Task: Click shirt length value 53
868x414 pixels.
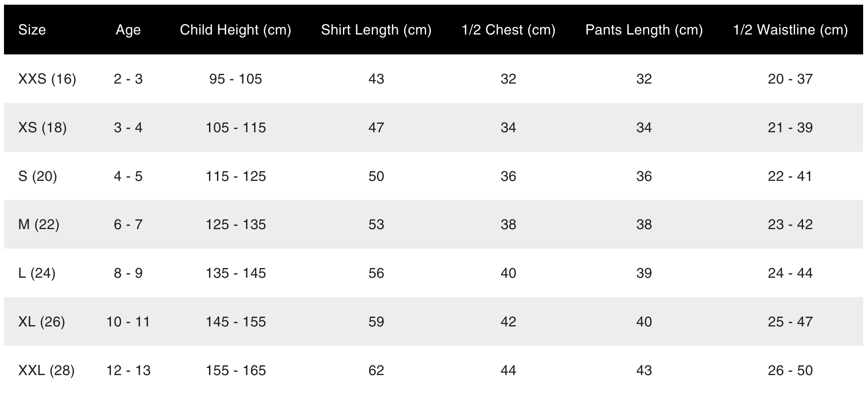Action: pyautogui.click(x=376, y=224)
